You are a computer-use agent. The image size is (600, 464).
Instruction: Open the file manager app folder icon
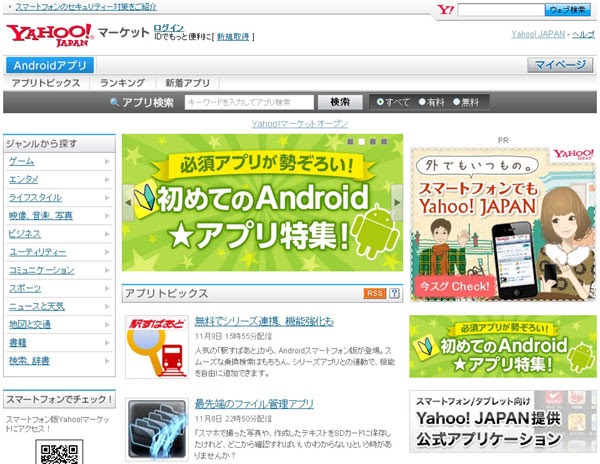[x=157, y=429]
